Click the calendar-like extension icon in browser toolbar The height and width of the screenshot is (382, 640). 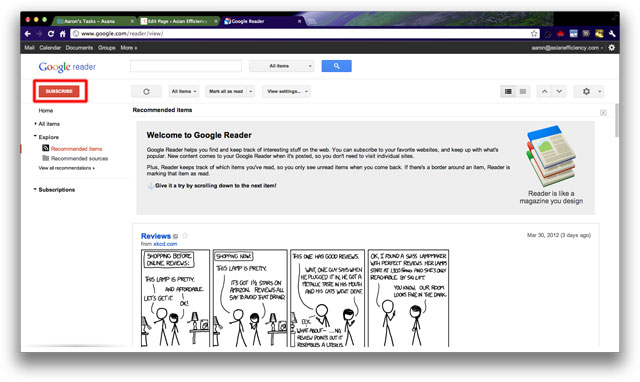click(573, 33)
